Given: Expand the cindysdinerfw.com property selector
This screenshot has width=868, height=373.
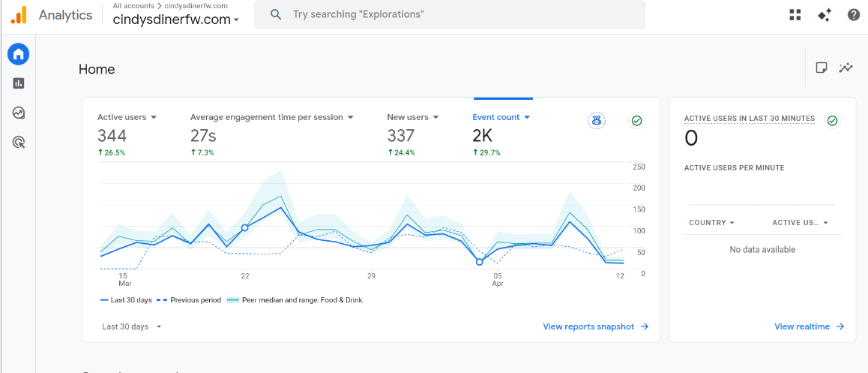Looking at the screenshot, I should [176, 20].
